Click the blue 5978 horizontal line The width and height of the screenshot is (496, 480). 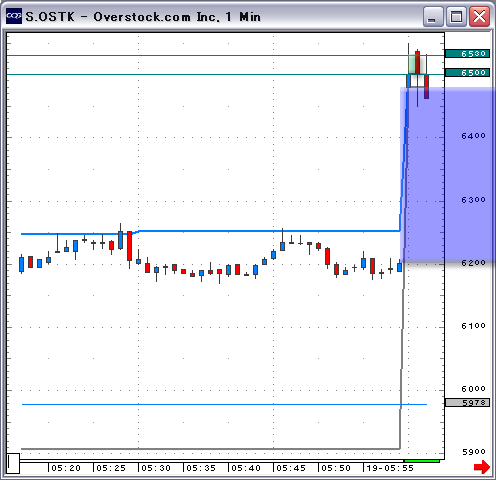click(x=224, y=404)
